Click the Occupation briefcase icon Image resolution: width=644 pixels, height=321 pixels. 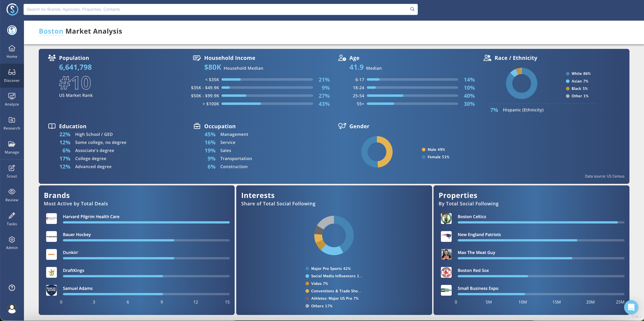pyautogui.click(x=197, y=126)
